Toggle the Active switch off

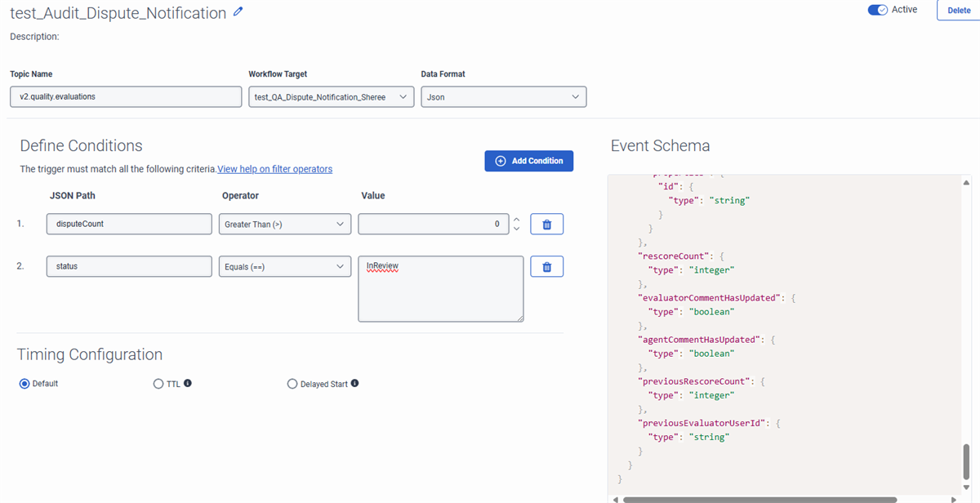click(x=877, y=10)
